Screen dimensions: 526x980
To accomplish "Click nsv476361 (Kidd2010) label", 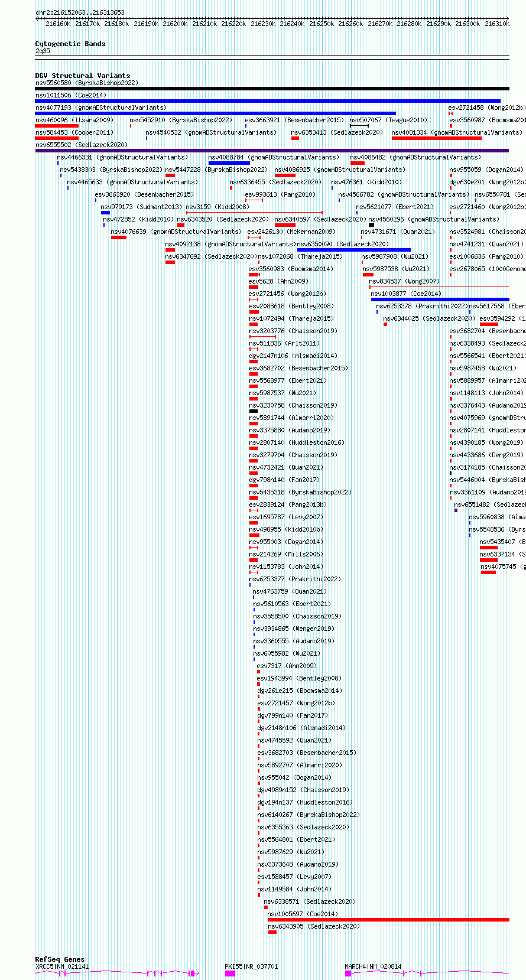I will coord(366,183).
